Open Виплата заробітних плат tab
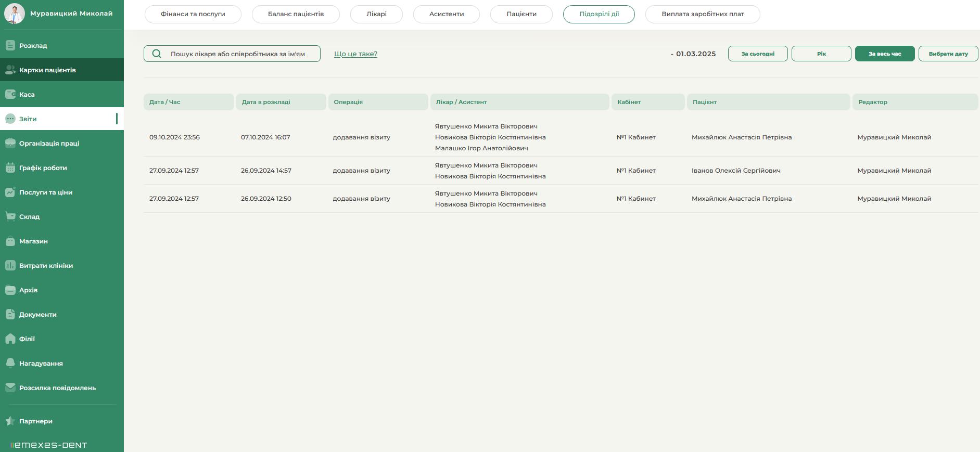The width and height of the screenshot is (980, 452). (x=703, y=14)
